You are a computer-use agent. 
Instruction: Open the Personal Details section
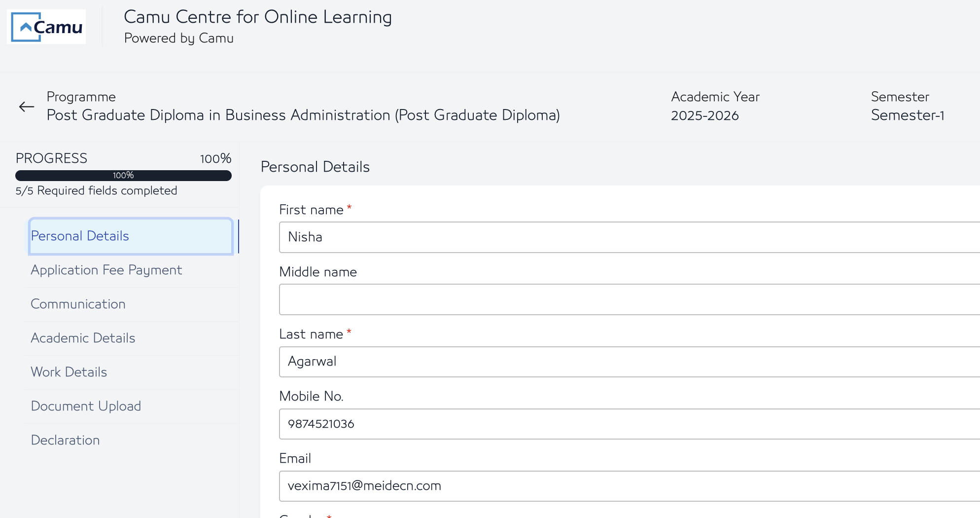pyautogui.click(x=79, y=236)
